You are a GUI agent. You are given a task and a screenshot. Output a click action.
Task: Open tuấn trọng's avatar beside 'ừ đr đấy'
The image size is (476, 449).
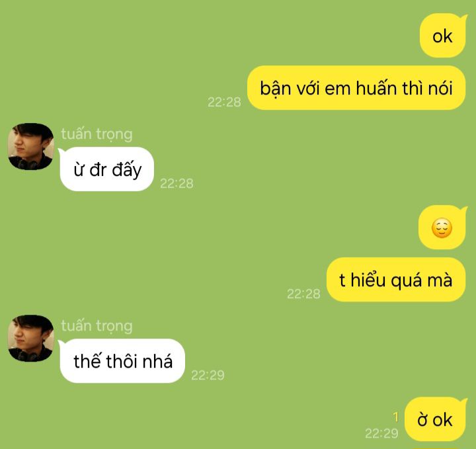click(31, 146)
